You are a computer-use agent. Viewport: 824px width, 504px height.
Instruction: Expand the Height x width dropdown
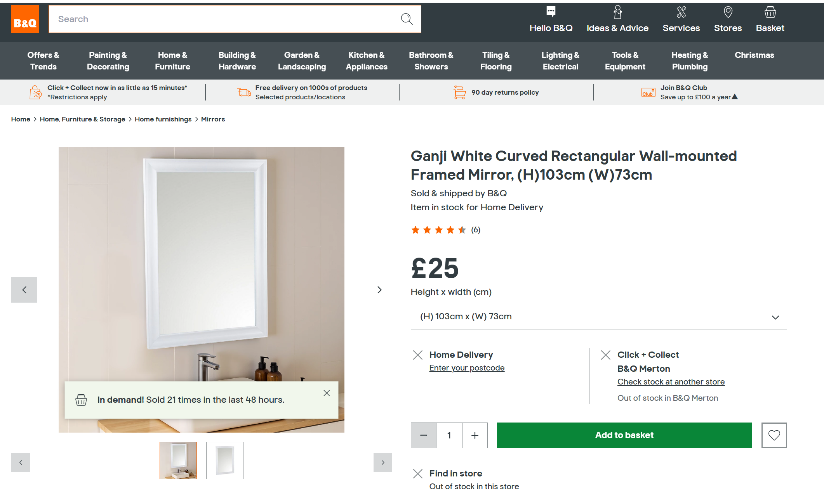(598, 317)
